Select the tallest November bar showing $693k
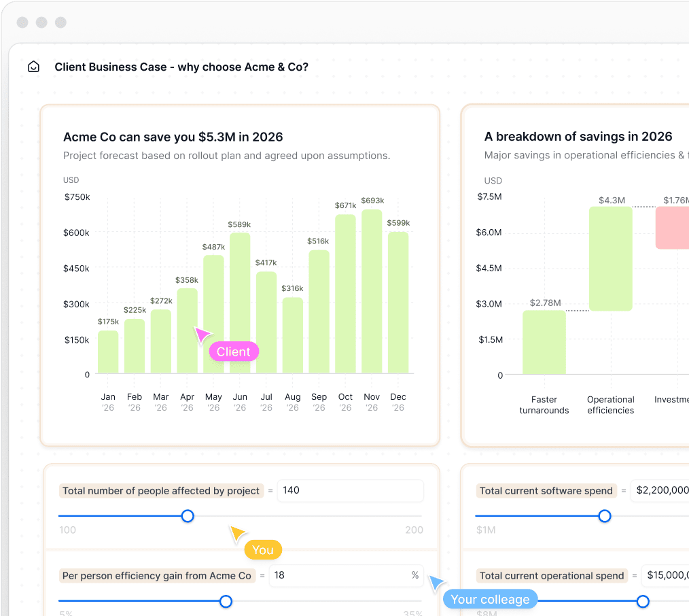689x616 pixels. click(371, 292)
